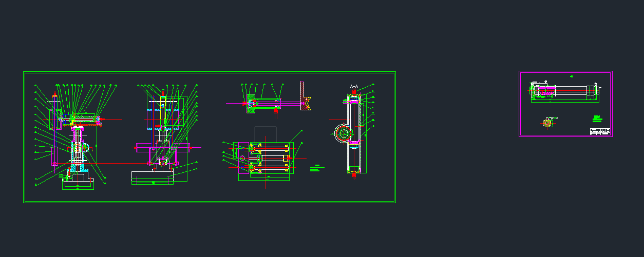Select the small green mark atop the magenta sheet
The height and width of the screenshot is (257, 644).
coord(572,76)
